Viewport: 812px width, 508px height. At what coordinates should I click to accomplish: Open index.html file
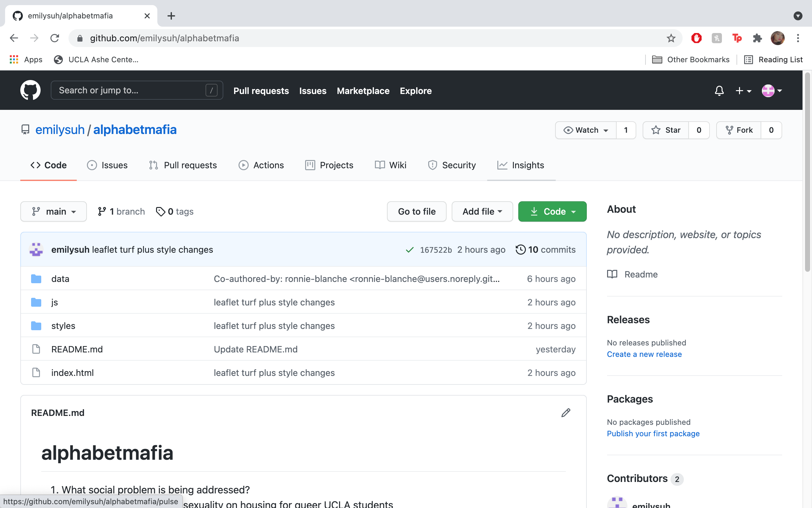point(72,373)
